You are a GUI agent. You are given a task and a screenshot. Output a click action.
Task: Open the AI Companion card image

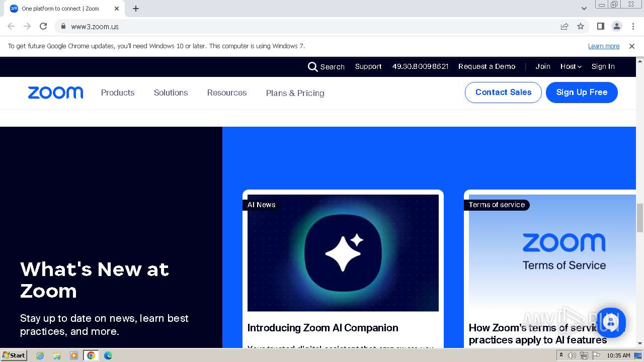pos(343,253)
